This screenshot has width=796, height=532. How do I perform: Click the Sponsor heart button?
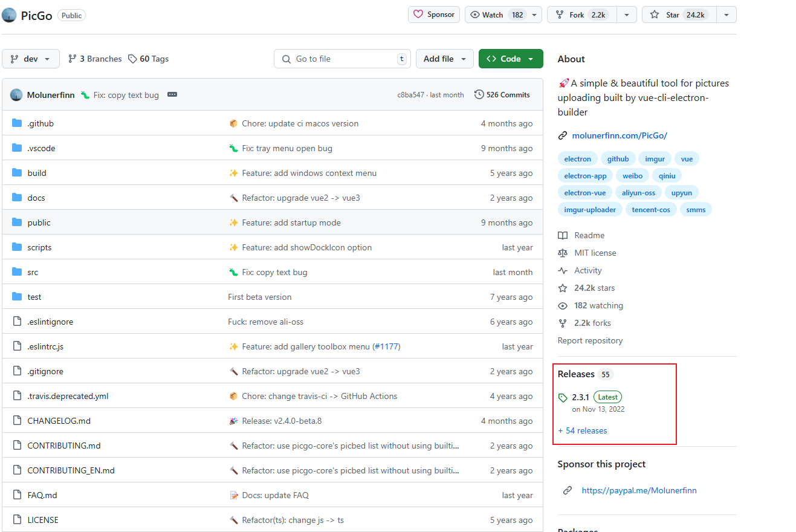coord(434,15)
